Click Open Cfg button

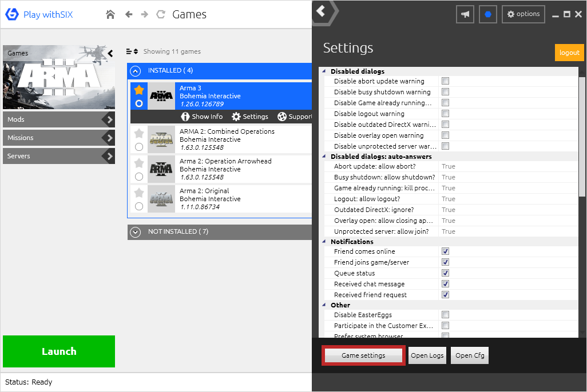(x=470, y=355)
